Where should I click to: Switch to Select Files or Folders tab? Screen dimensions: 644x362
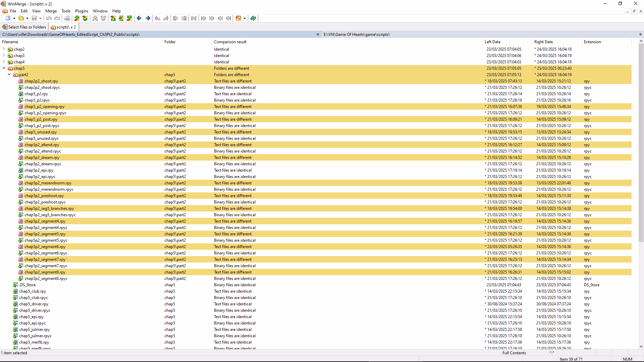click(24, 27)
